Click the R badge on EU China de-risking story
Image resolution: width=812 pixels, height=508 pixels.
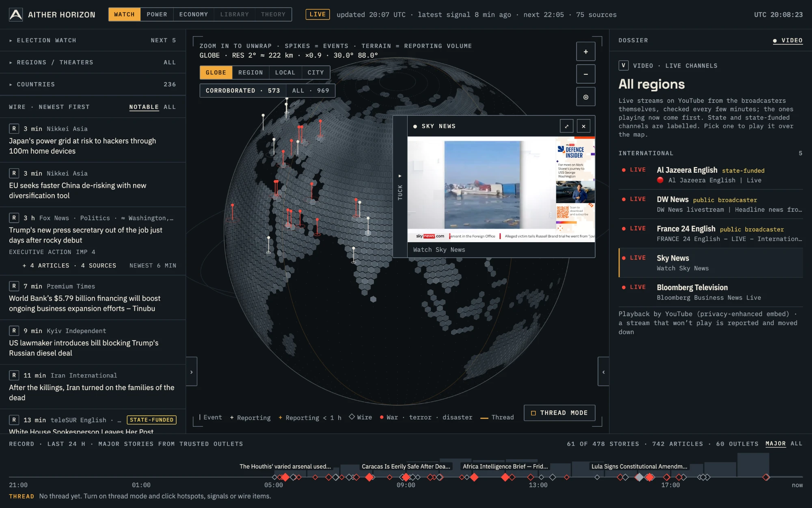pyautogui.click(x=14, y=174)
